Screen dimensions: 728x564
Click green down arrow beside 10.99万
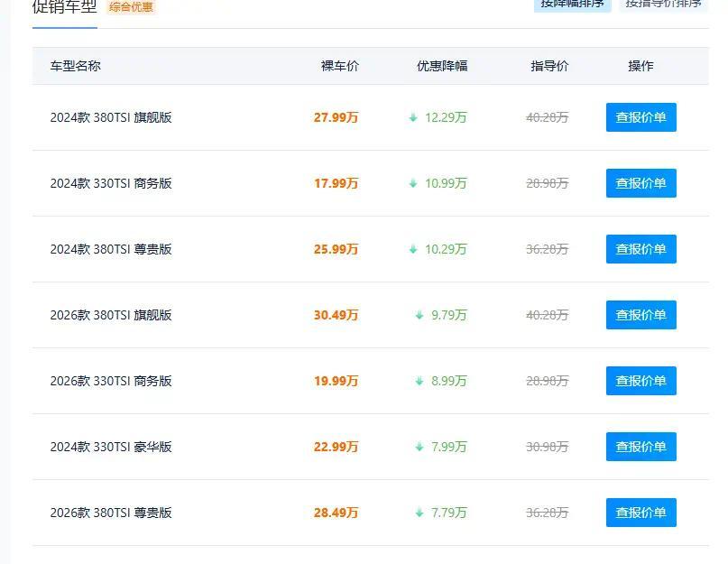(413, 183)
